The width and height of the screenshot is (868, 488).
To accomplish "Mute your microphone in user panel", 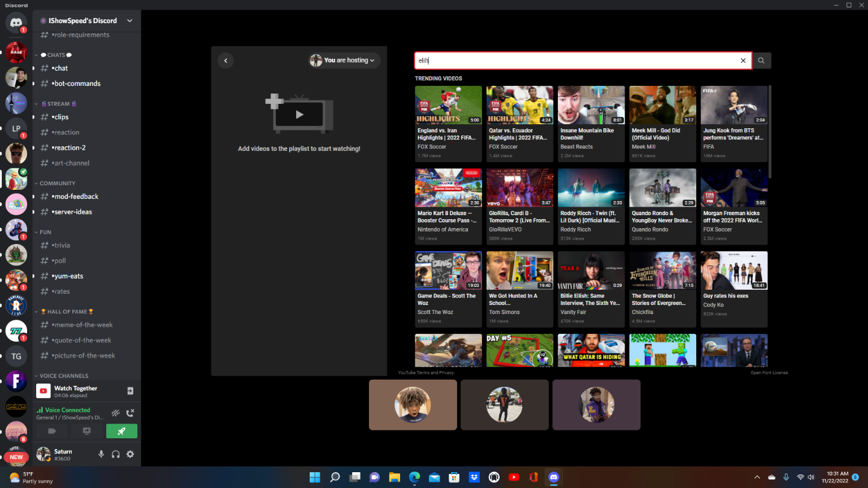I will [101, 454].
